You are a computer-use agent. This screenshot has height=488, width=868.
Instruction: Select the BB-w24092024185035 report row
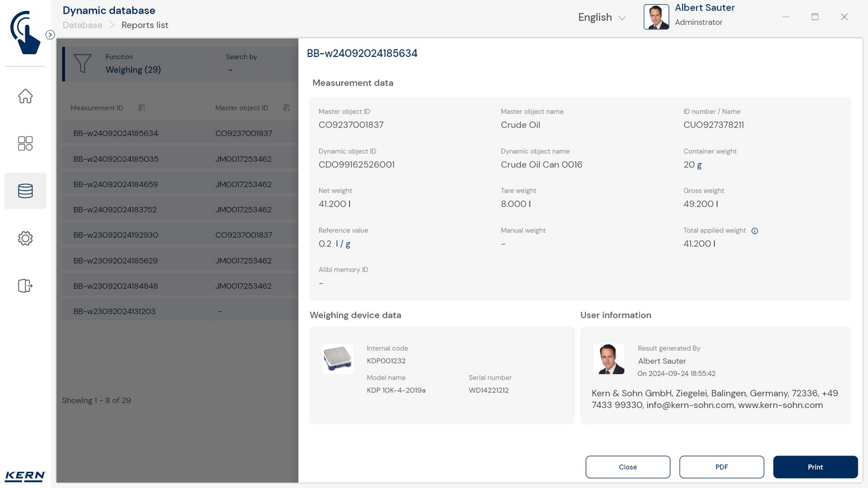tap(115, 159)
